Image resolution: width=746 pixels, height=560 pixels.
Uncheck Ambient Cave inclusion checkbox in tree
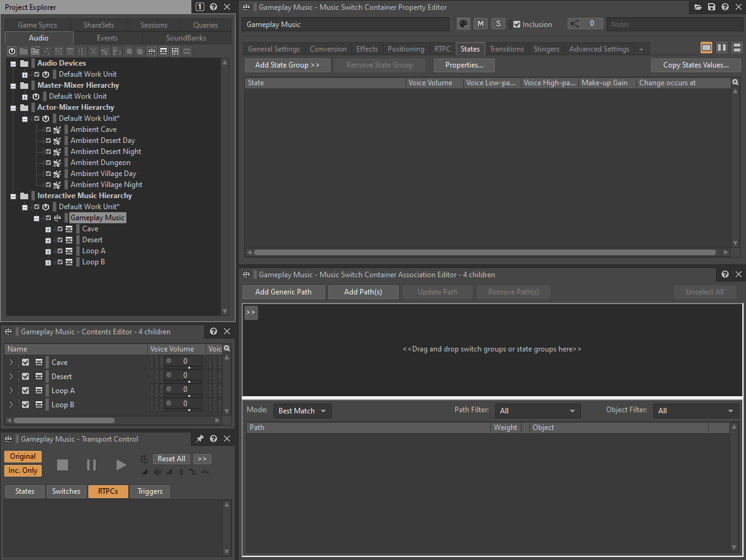(48, 129)
